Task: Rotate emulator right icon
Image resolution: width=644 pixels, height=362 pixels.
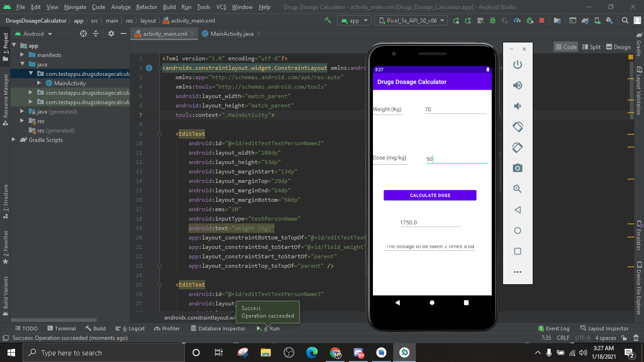Action: [x=518, y=148]
